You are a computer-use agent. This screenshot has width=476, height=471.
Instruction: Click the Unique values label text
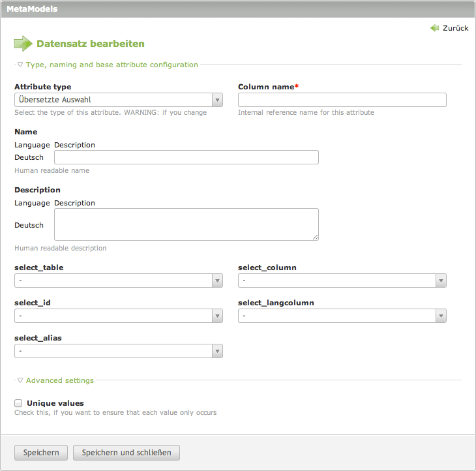click(x=55, y=403)
